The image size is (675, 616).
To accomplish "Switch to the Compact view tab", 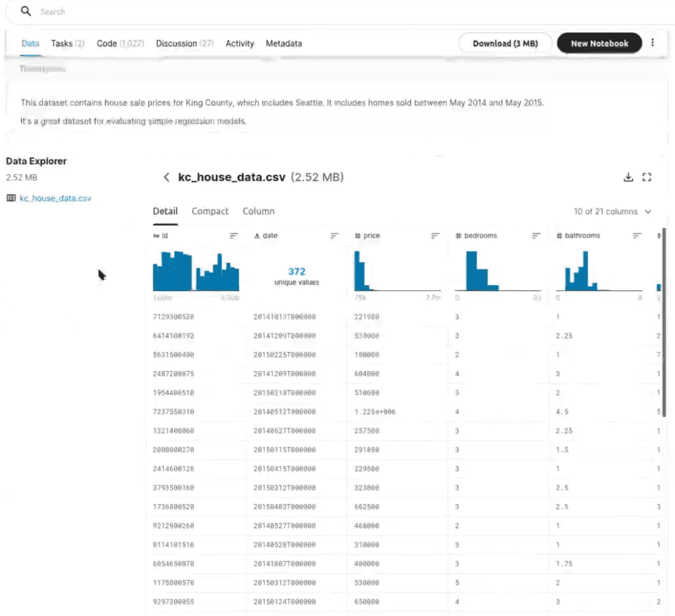I will (210, 211).
